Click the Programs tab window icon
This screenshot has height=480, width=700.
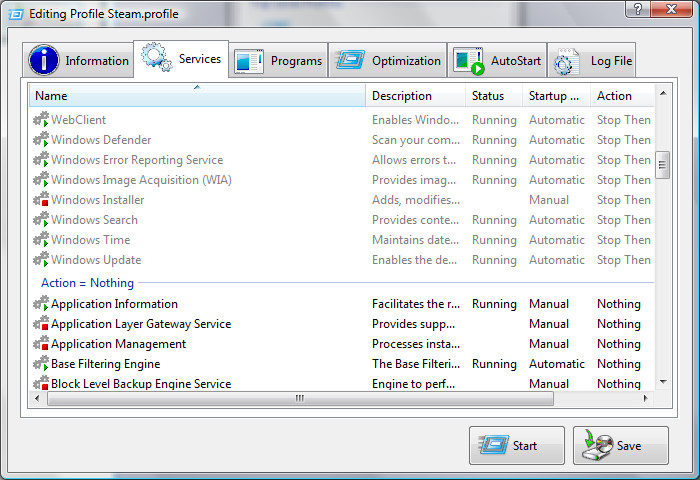pyautogui.click(x=249, y=61)
